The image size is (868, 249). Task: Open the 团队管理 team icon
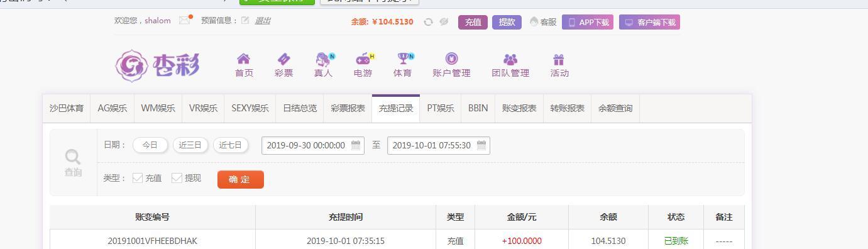coord(510,59)
